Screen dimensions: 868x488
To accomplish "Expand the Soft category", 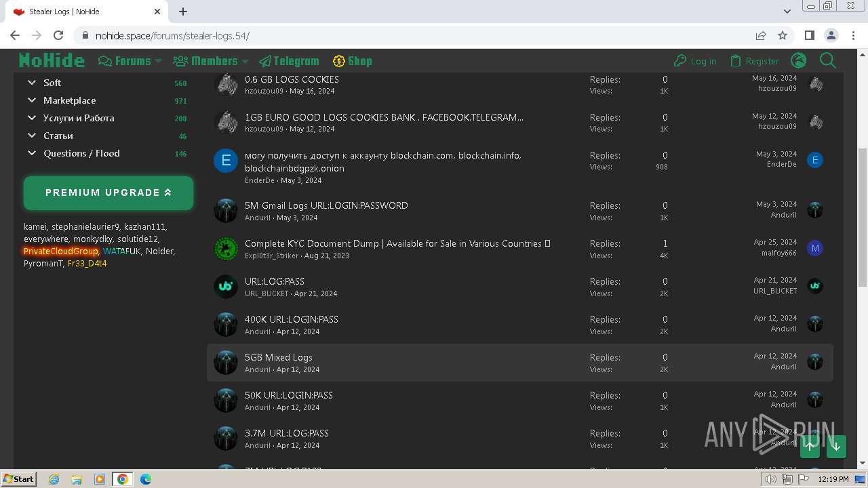I will click(32, 83).
